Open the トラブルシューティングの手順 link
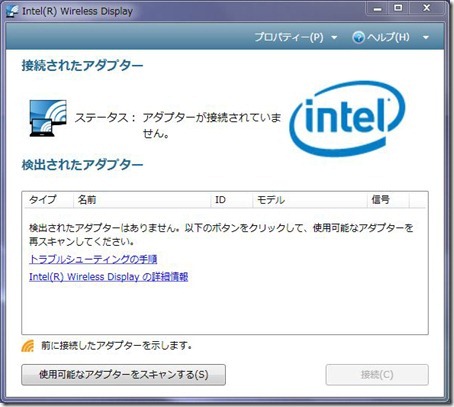 93,259
